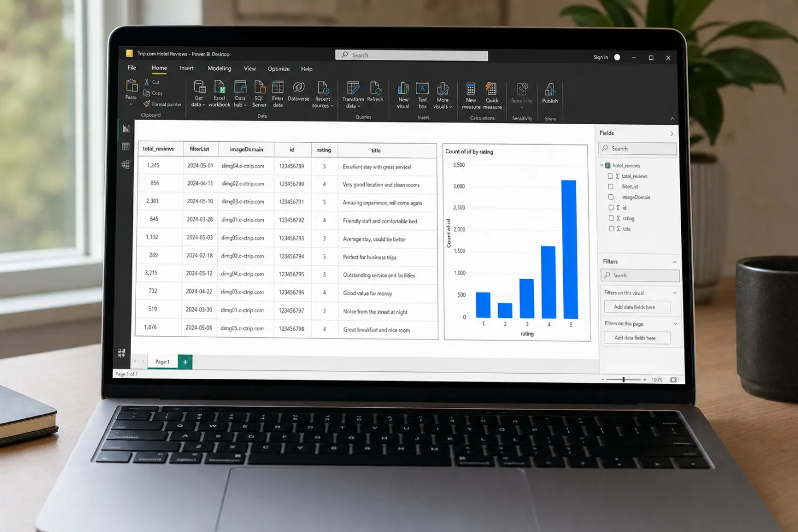This screenshot has width=798, height=532.
Task: Check the total_reviews field checkbox
Action: [610, 176]
